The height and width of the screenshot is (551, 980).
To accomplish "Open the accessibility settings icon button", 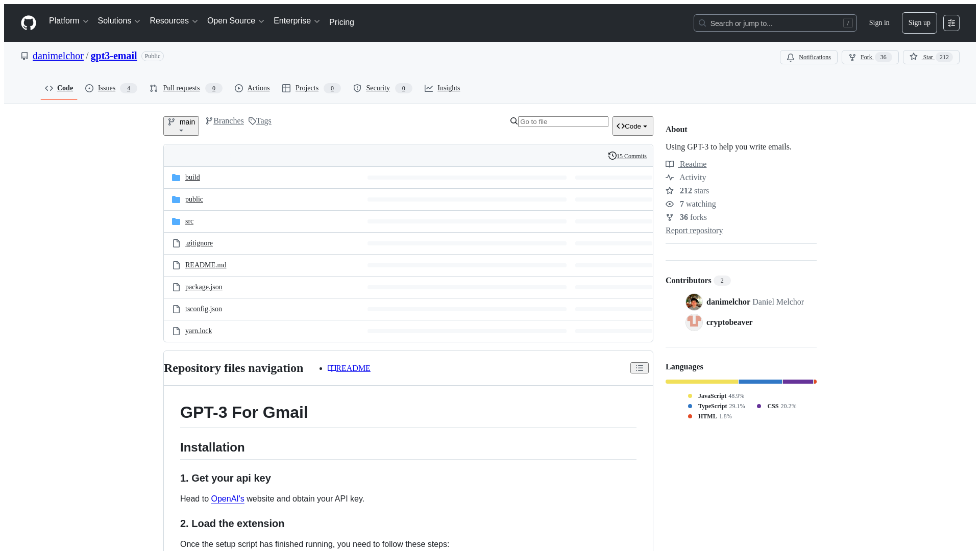I will [x=951, y=23].
